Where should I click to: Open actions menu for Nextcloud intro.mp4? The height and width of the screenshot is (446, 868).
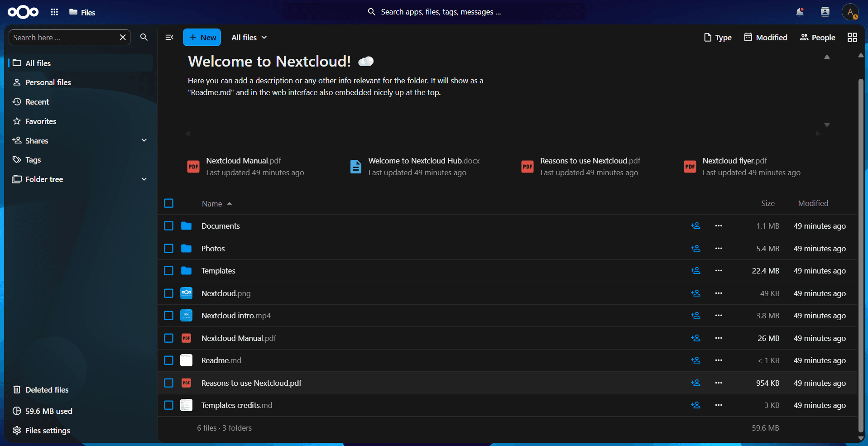click(x=719, y=316)
